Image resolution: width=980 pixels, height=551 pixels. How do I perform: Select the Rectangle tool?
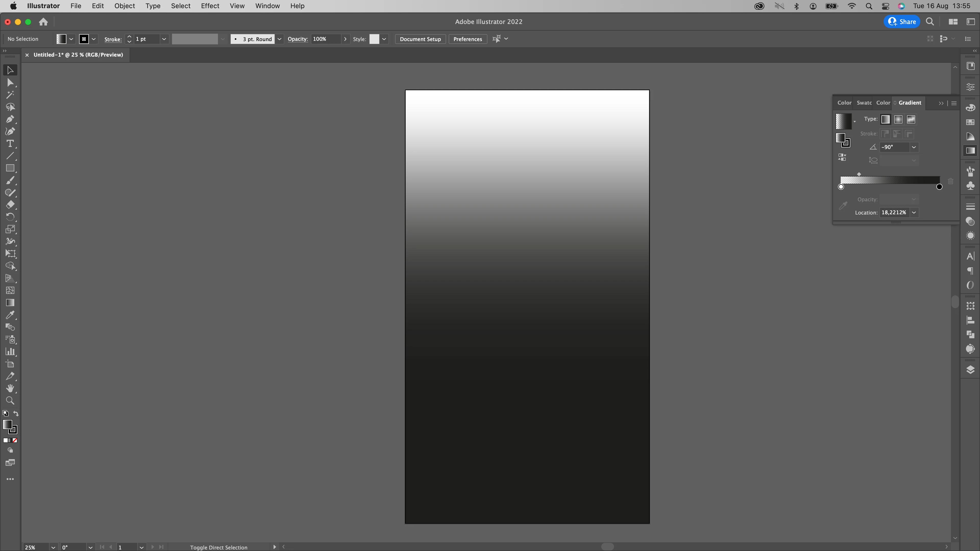10,168
